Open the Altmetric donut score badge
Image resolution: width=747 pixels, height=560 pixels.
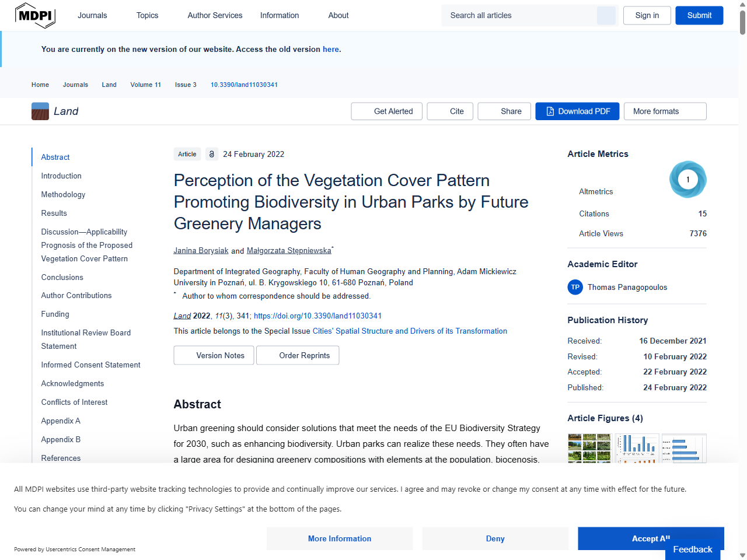pos(687,180)
